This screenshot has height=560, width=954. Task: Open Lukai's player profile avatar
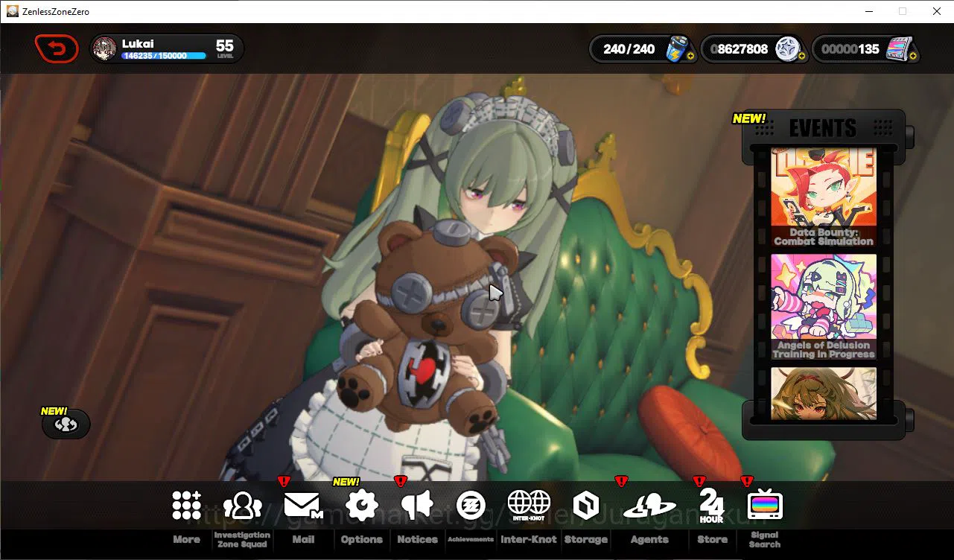(x=105, y=49)
